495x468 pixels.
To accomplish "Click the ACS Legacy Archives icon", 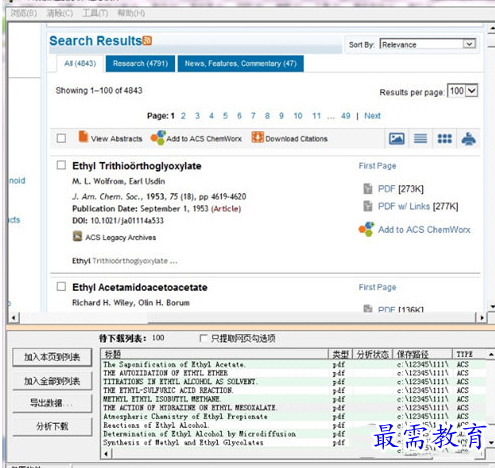I will (77, 236).
